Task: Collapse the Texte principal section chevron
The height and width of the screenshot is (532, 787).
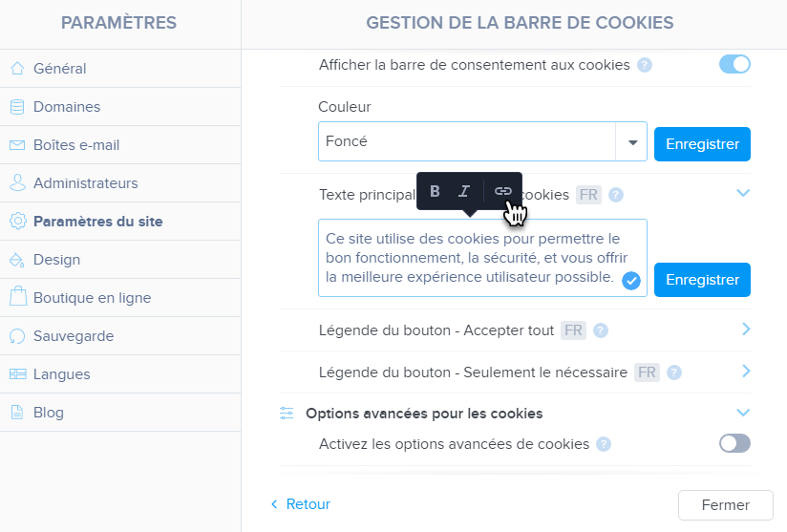Action: pyautogui.click(x=744, y=193)
